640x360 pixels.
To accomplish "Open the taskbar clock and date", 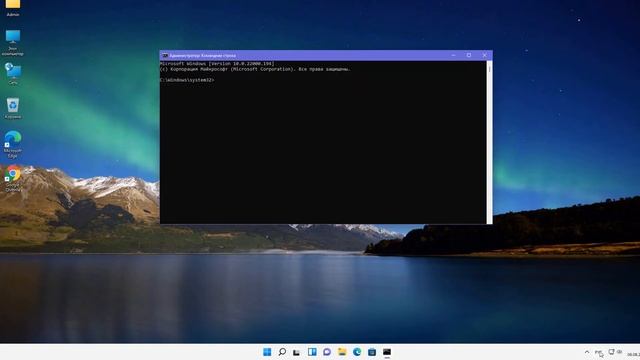I will coord(633,354).
